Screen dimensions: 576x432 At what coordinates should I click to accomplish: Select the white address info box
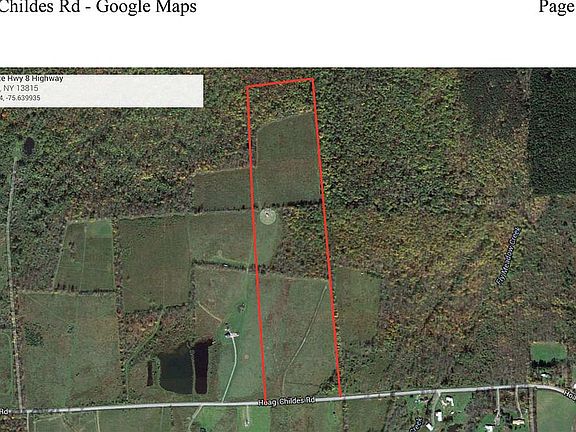[101, 91]
